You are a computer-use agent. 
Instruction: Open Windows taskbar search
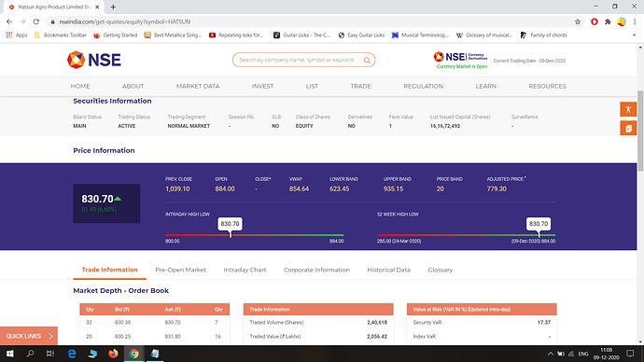coord(30,354)
